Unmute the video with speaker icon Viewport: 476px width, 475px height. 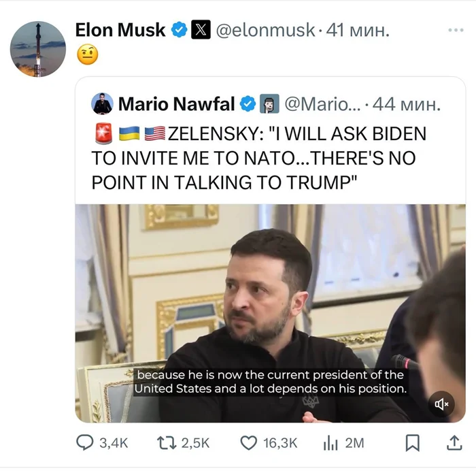tap(441, 404)
